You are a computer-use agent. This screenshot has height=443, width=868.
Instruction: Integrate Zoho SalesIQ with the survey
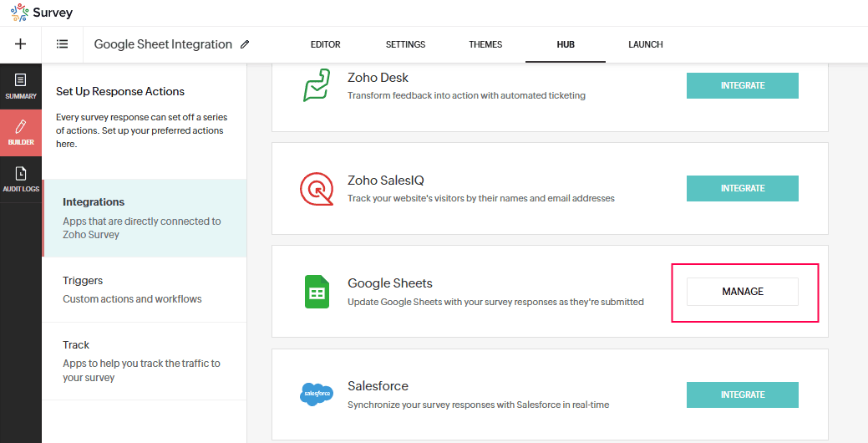pos(742,188)
